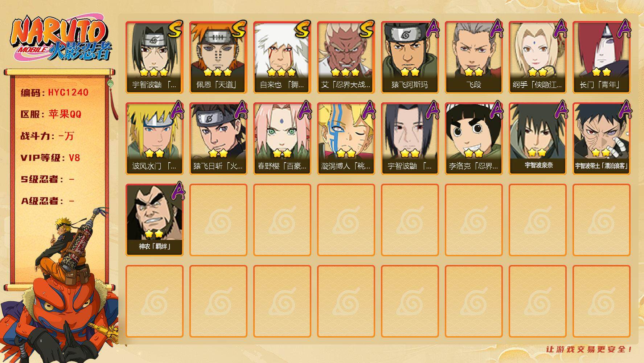Click the empty slot beside 神农 card
The height and width of the screenshot is (363, 644).
click(x=218, y=220)
